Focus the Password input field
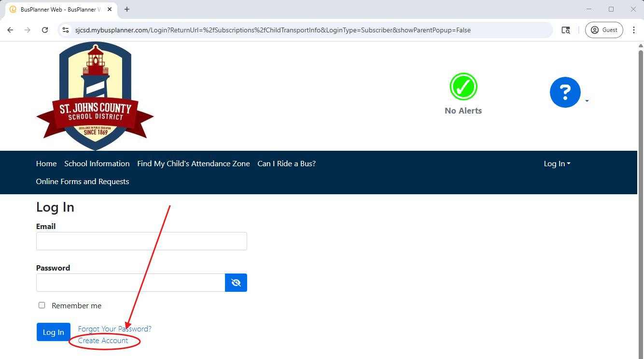The height and width of the screenshot is (359, 644). point(130,283)
